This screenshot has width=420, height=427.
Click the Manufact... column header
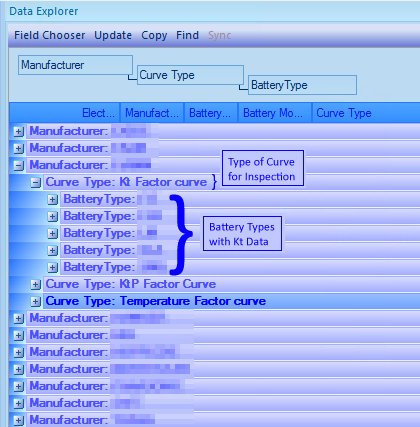click(x=152, y=113)
